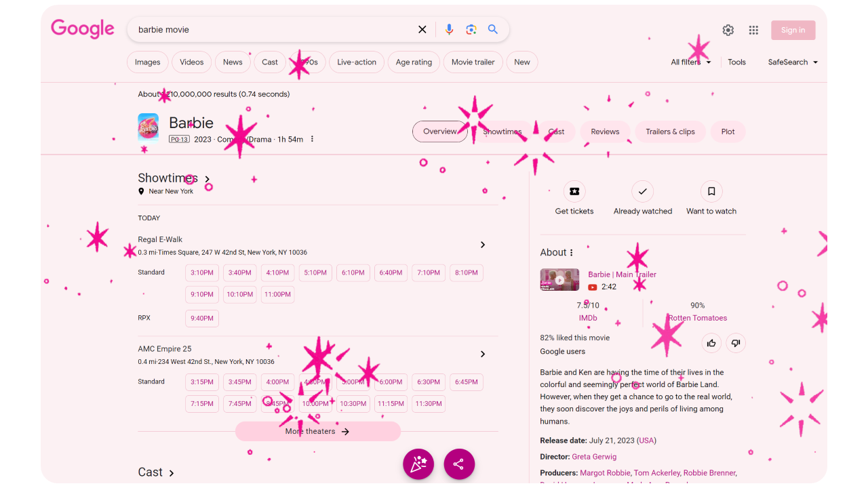Open the Robbie Brenner producer link
The height and width of the screenshot is (488, 868).
point(709,473)
